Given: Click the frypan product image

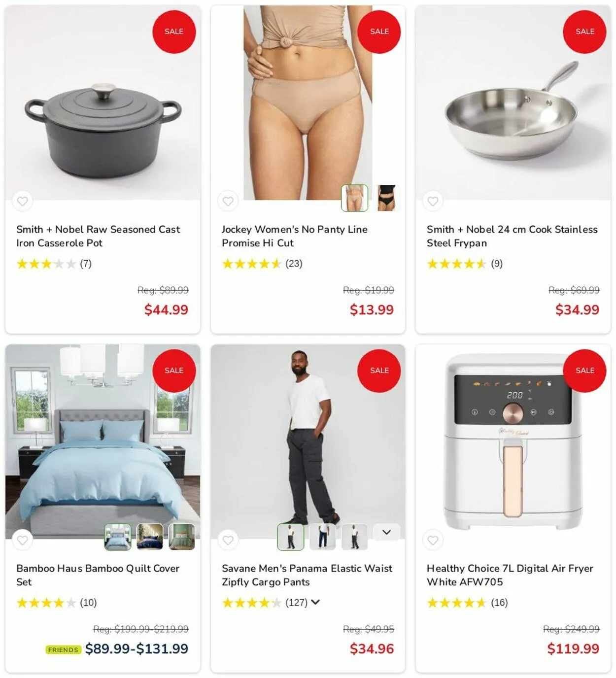Looking at the screenshot, I should pos(513,103).
